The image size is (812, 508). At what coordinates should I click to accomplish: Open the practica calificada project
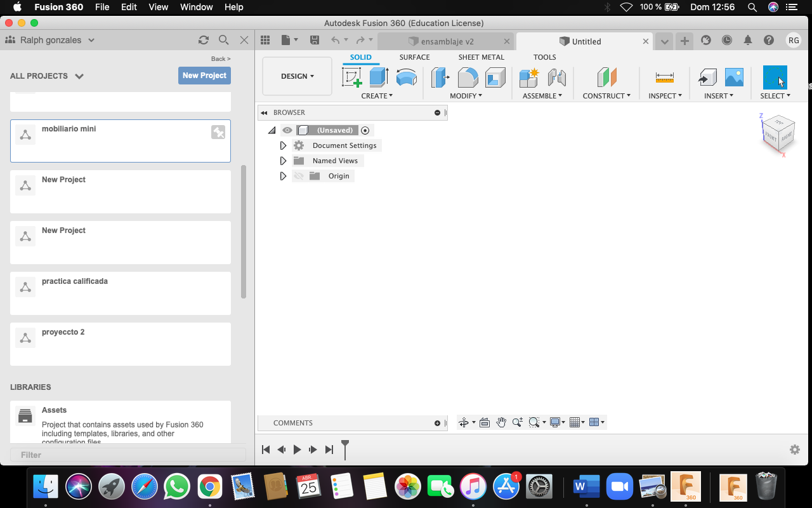click(x=121, y=293)
